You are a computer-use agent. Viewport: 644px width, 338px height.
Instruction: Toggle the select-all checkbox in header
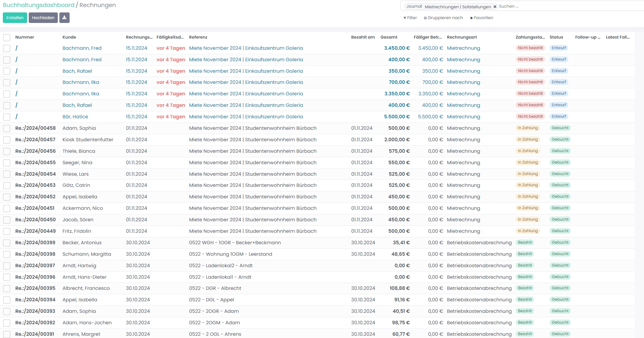point(7,37)
